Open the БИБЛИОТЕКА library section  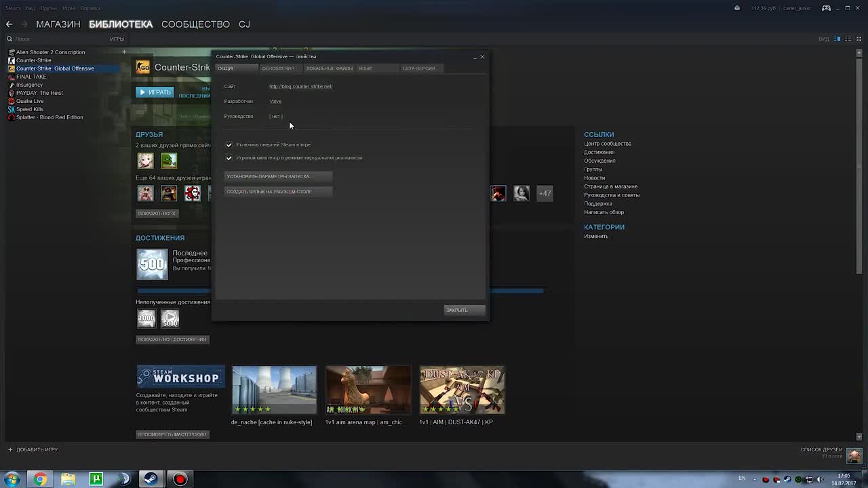(x=121, y=24)
